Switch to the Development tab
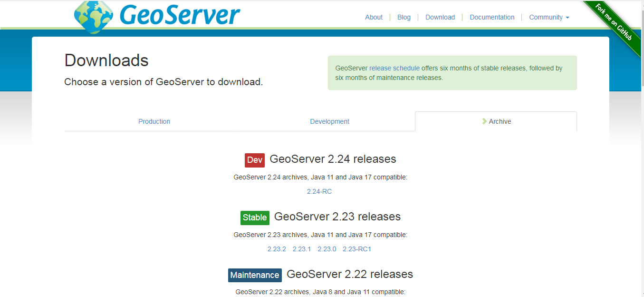Viewport: 644px width, 297px height. coord(329,121)
